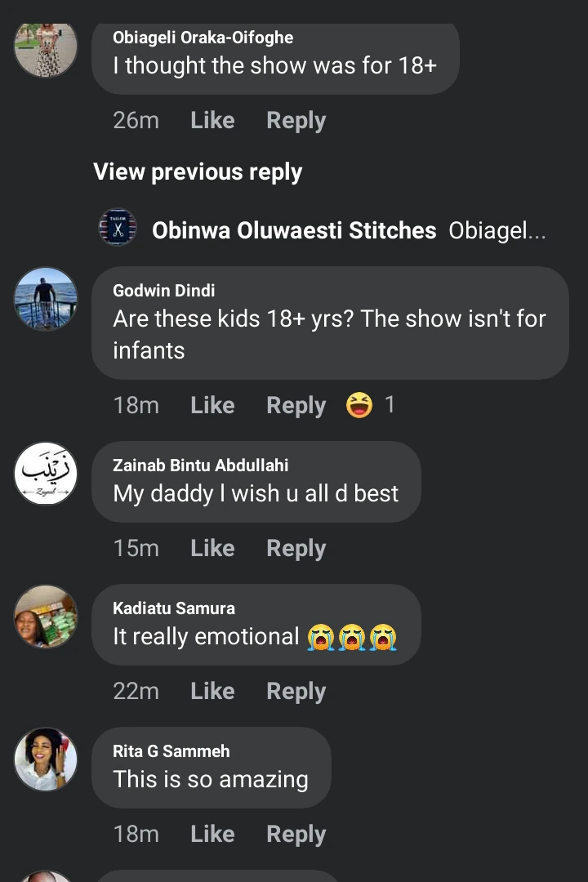Tap Obinwa Oluwaesti Stitches tailor avatar

click(x=118, y=228)
